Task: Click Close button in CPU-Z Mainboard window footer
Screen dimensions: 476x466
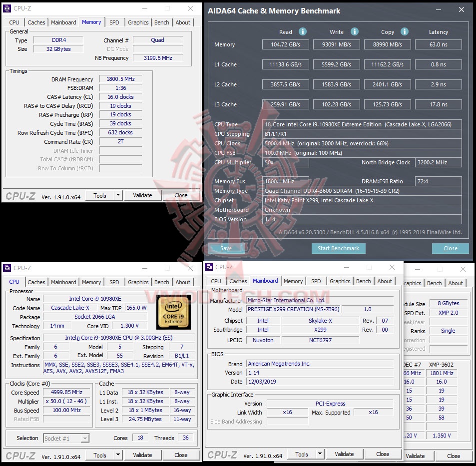Action: (383, 454)
